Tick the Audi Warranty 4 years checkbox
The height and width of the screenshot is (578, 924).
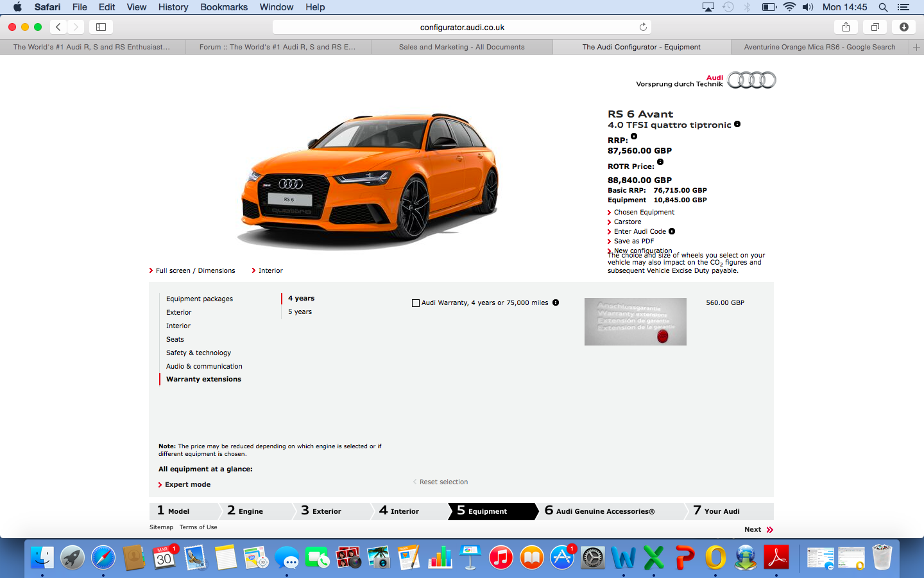click(x=416, y=303)
